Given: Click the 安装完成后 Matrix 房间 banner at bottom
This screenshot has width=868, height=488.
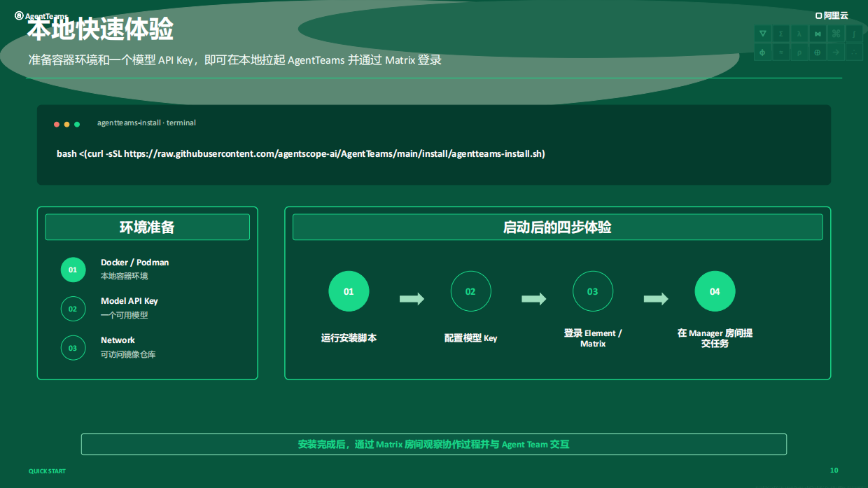Looking at the screenshot, I should click(x=434, y=445).
